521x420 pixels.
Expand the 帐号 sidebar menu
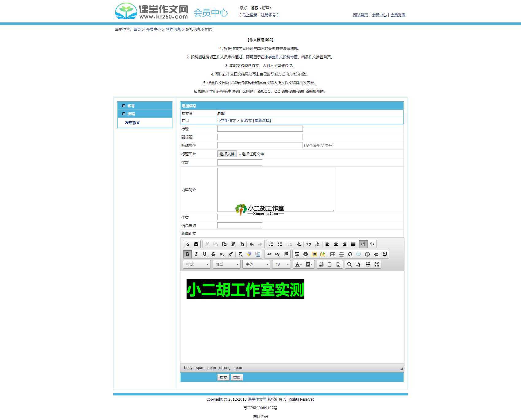click(x=131, y=106)
